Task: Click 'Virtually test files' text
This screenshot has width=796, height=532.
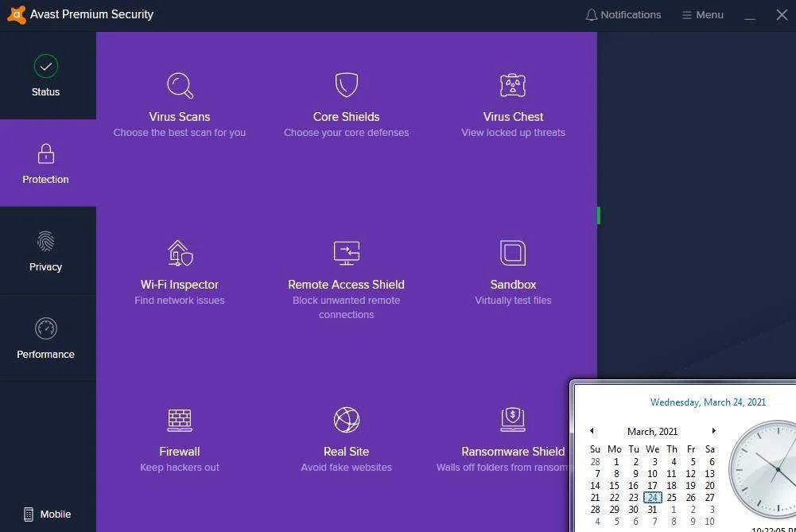Action: click(513, 301)
